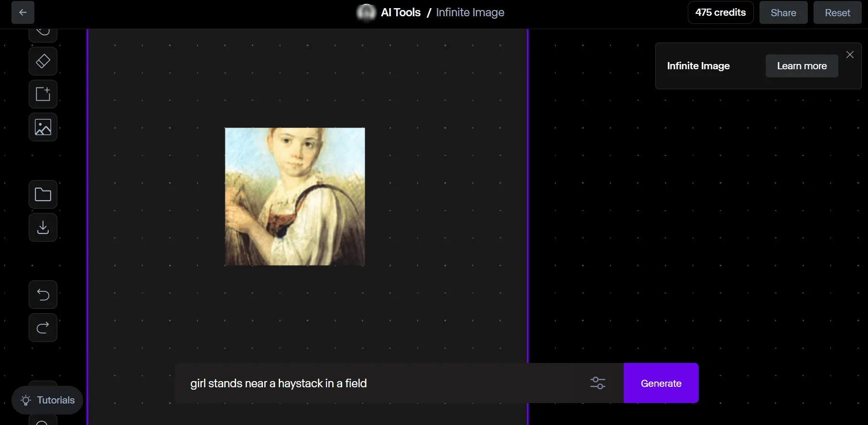Open the assets folder
The image size is (868, 425).
tap(43, 194)
